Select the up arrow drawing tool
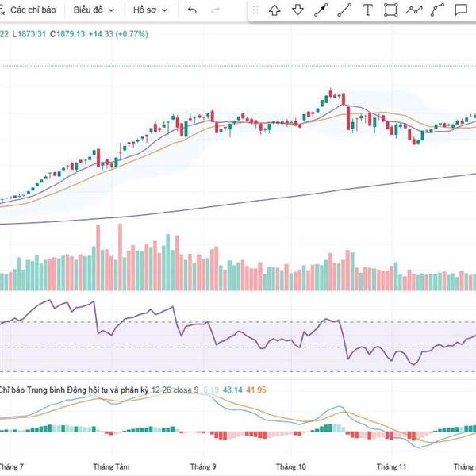476x476 pixels. point(274,11)
